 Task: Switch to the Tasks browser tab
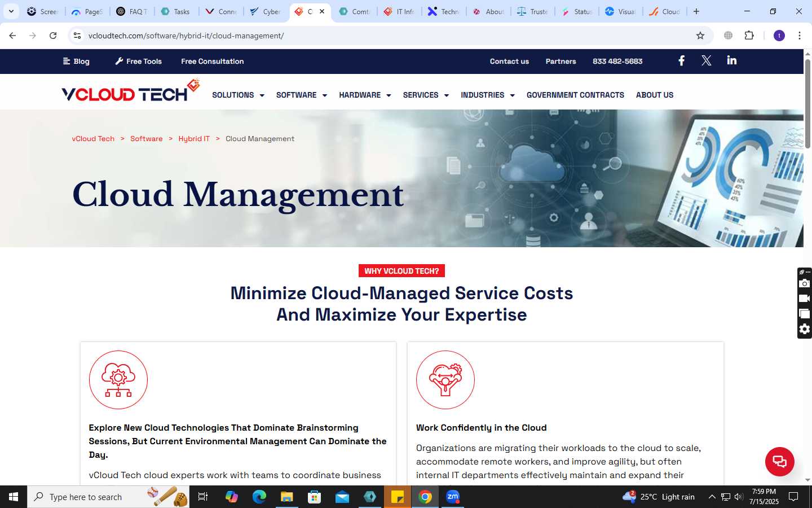point(176,11)
